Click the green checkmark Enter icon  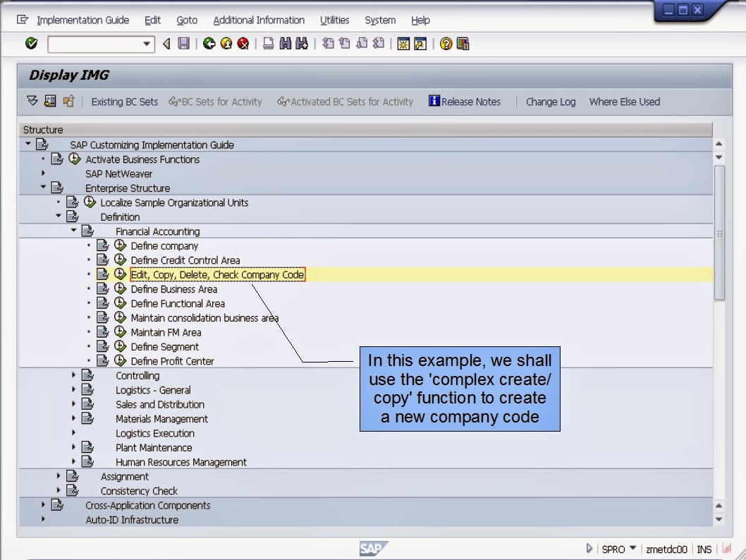point(32,44)
